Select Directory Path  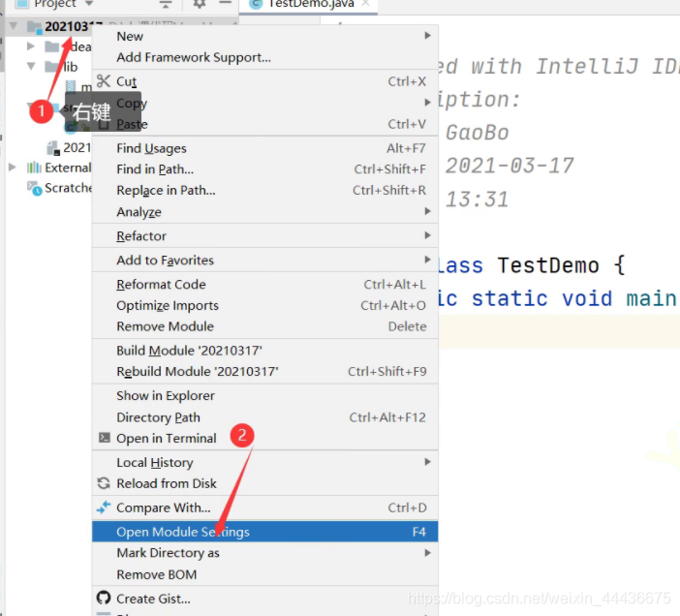265,417
